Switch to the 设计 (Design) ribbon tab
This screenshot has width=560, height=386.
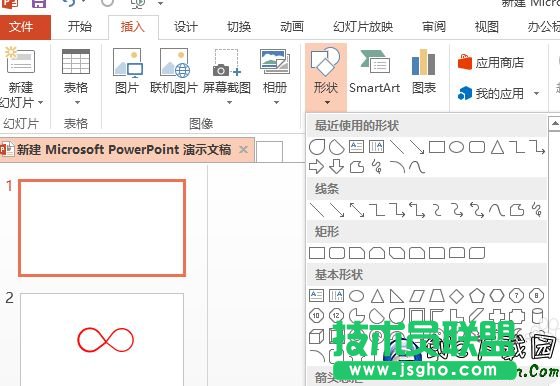point(186,27)
